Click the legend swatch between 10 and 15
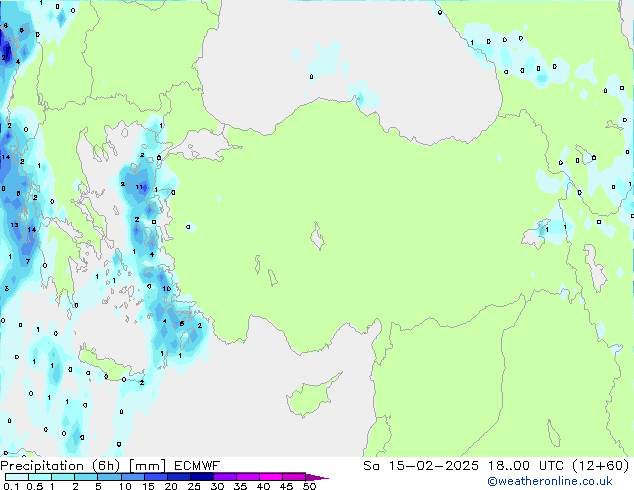Viewport: 634px width, 490px height. click(136, 477)
